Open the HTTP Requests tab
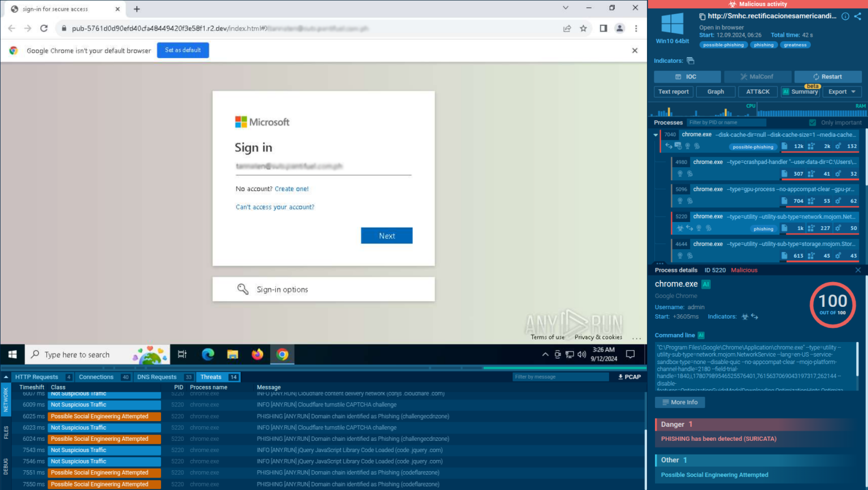Viewport: 868px width, 490px height. click(37, 377)
